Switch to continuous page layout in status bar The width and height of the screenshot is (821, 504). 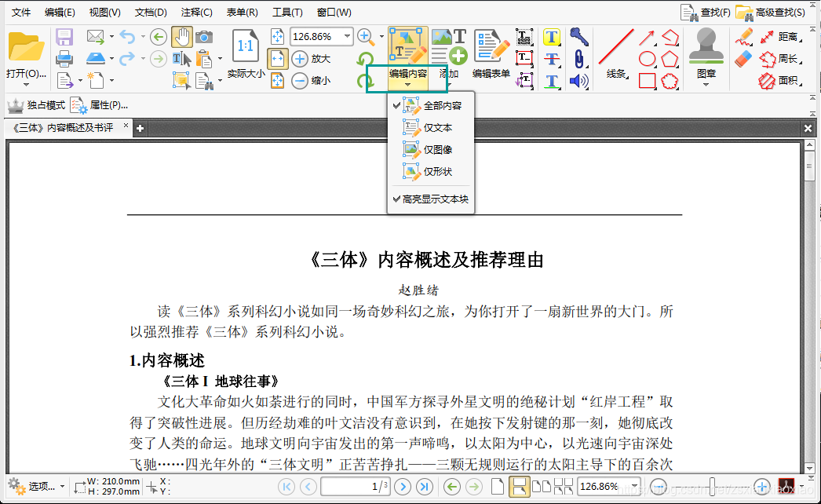519,487
